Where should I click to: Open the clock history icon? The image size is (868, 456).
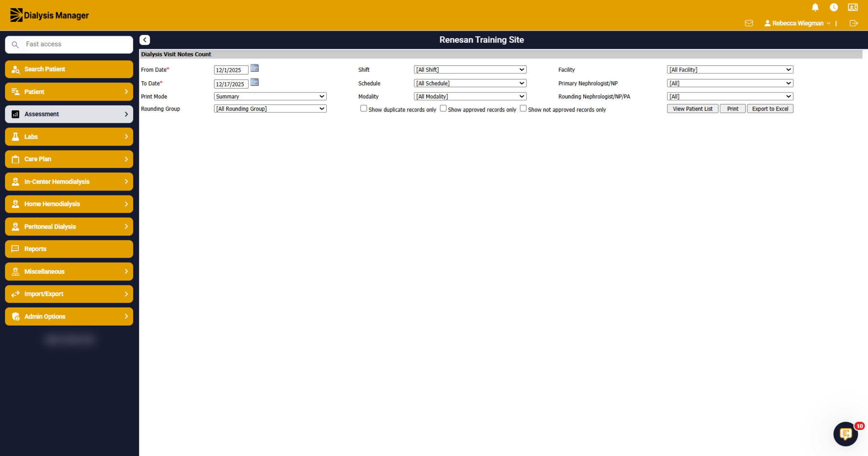point(834,7)
